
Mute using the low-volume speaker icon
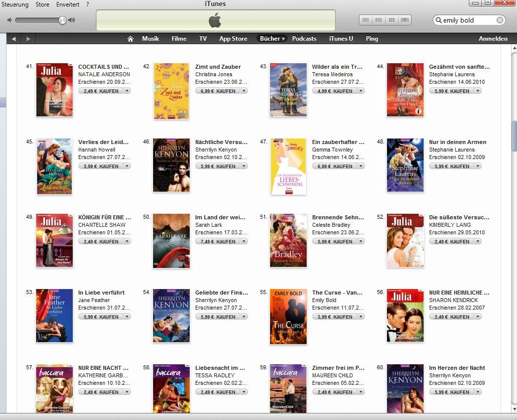pos(10,20)
